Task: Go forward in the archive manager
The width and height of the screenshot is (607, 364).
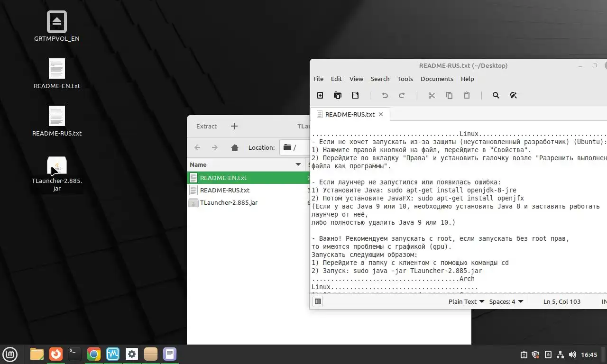Action: (215, 147)
